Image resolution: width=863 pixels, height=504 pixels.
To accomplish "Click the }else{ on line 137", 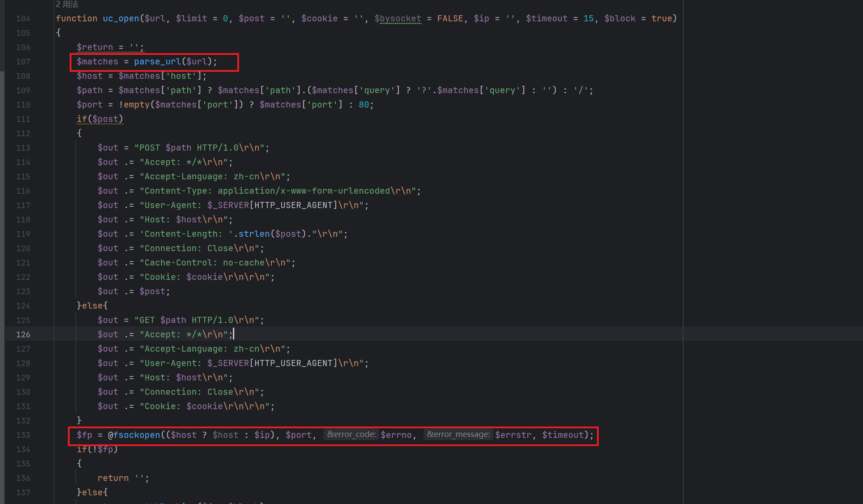I will [92, 492].
